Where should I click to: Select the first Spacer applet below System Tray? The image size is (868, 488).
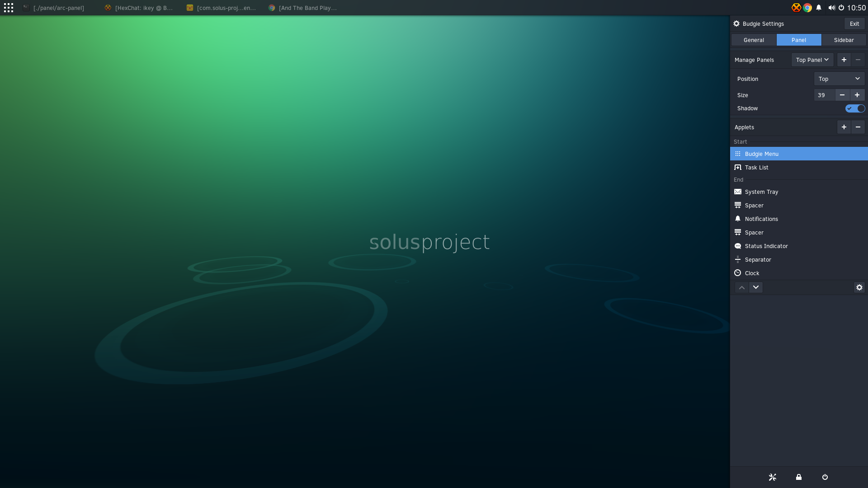pyautogui.click(x=799, y=205)
